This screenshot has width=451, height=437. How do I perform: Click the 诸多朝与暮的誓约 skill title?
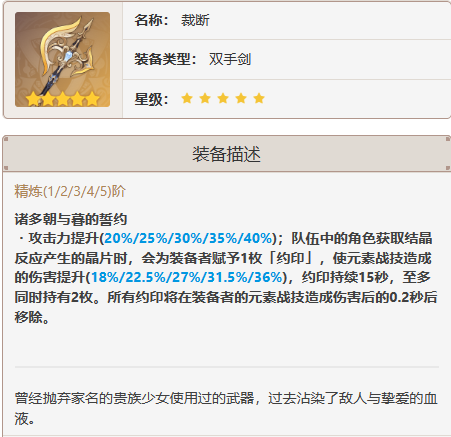pos(71,219)
